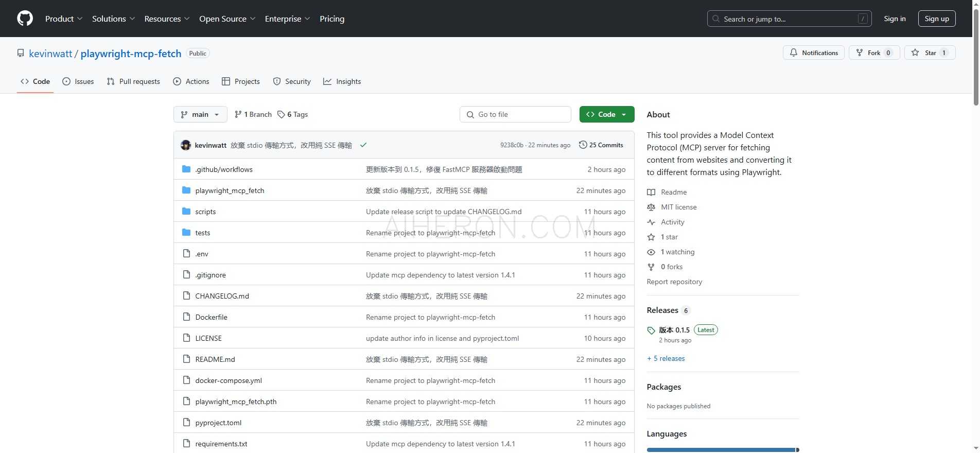Open the kevinwatt owner profile link

pos(50,54)
